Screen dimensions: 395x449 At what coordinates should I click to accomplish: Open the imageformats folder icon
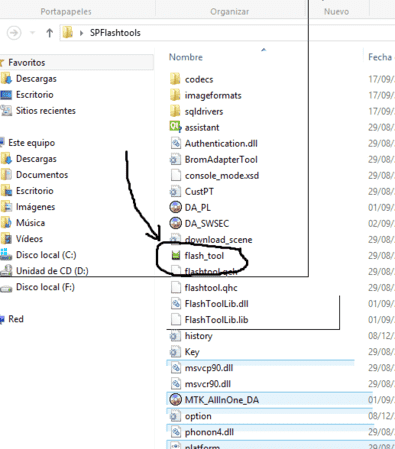click(x=175, y=95)
